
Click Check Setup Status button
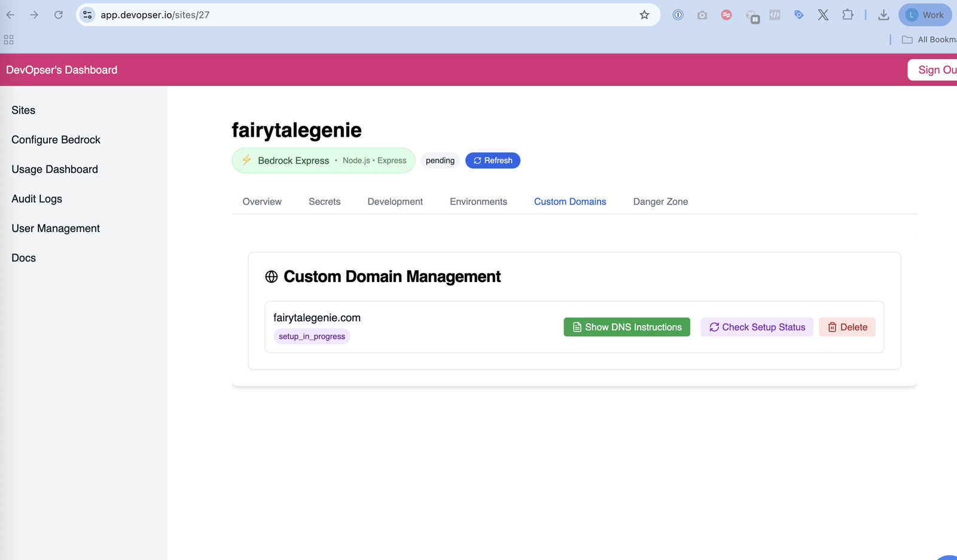[757, 327]
